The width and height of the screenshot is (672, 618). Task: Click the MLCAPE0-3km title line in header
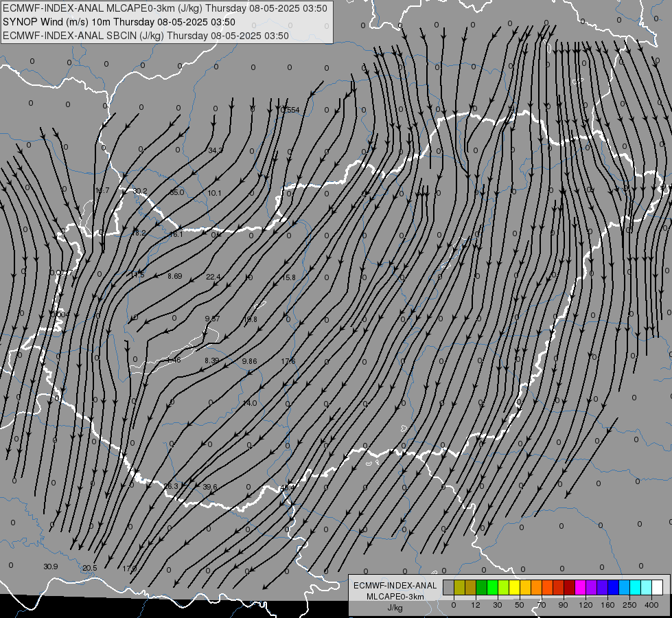pos(165,8)
